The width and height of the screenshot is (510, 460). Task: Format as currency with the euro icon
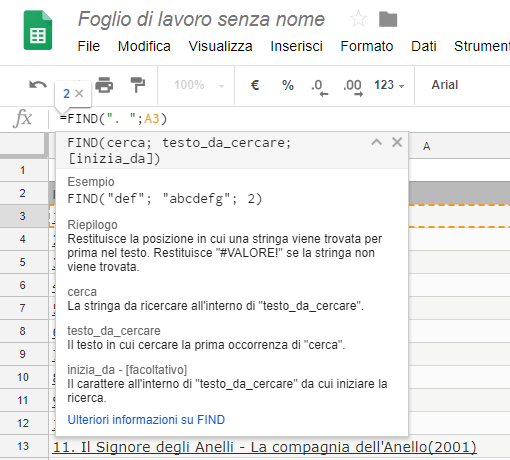(255, 85)
